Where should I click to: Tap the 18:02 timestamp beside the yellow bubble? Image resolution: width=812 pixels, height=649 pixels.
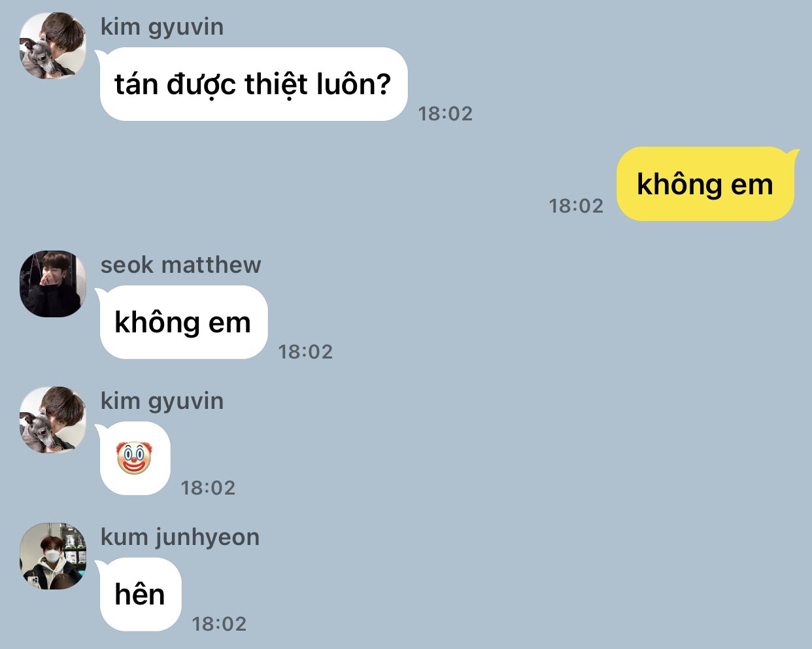[x=576, y=206]
